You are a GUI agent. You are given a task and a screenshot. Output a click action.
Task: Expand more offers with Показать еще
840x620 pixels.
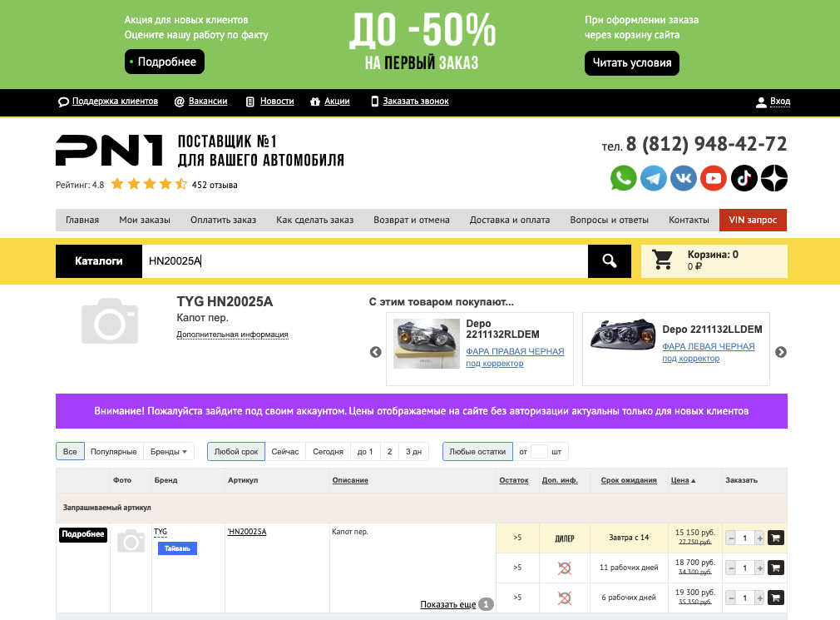[x=447, y=604]
